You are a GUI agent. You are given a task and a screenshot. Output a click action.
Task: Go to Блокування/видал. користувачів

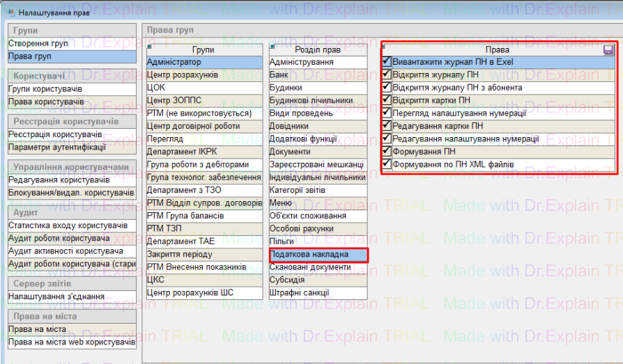pos(71,193)
